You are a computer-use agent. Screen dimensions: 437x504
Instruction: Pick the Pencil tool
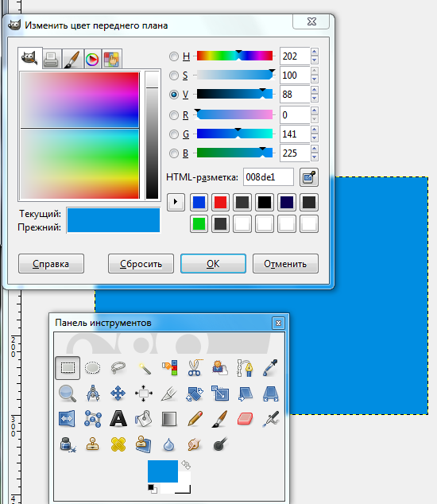click(195, 419)
